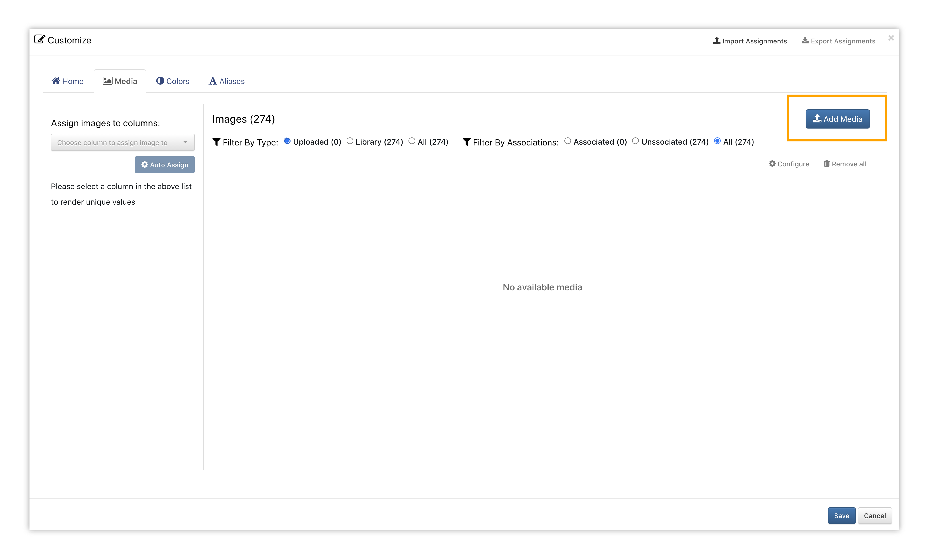Image resolution: width=929 pixels, height=560 pixels.
Task: Click the Filter By Associations funnel icon
Action: click(x=466, y=142)
